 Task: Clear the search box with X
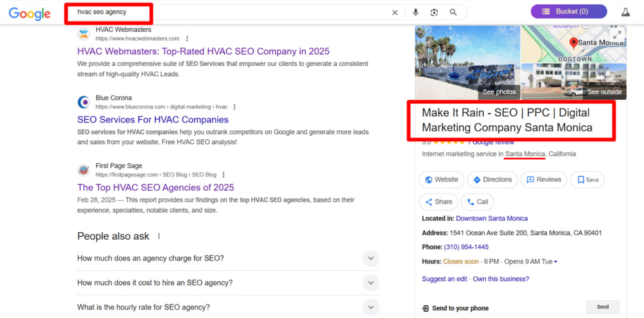(395, 12)
